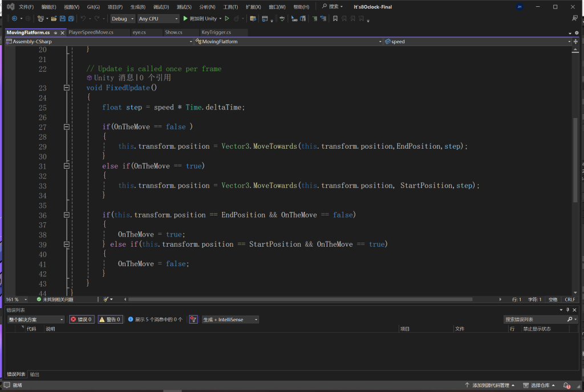
Task: Click the navigate backward arrow icon
Action: tap(14, 19)
